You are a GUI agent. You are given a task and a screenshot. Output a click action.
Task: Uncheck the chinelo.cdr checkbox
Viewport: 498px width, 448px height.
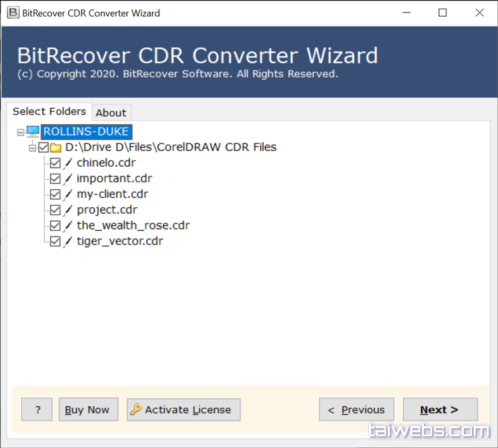pyautogui.click(x=55, y=163)
